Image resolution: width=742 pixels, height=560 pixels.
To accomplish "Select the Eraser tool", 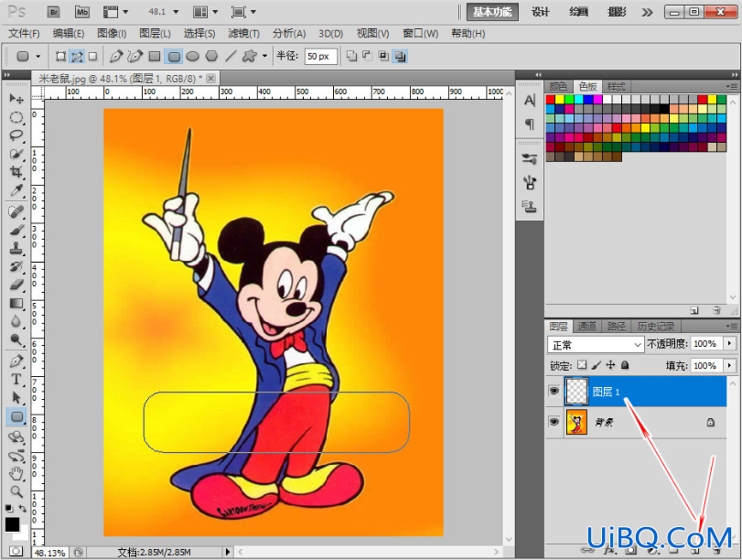I will [16, 285].
